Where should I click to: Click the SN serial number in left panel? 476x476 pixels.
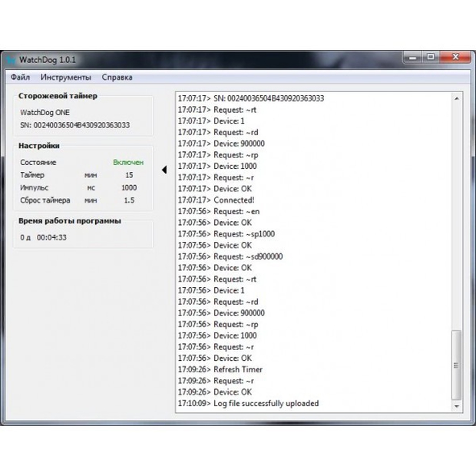point(75,125)
